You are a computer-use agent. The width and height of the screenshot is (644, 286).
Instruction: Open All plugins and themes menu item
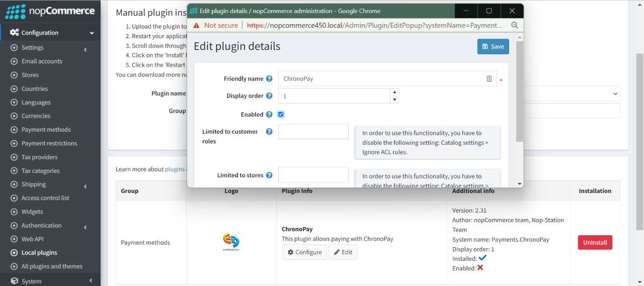52,266
